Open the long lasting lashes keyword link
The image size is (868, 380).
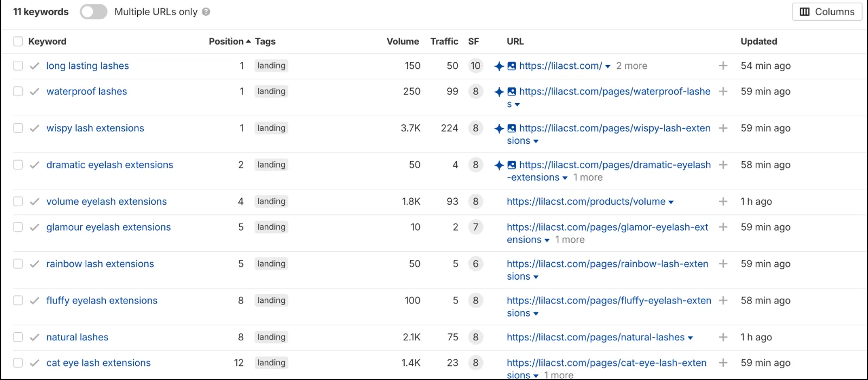pos(87,66)
